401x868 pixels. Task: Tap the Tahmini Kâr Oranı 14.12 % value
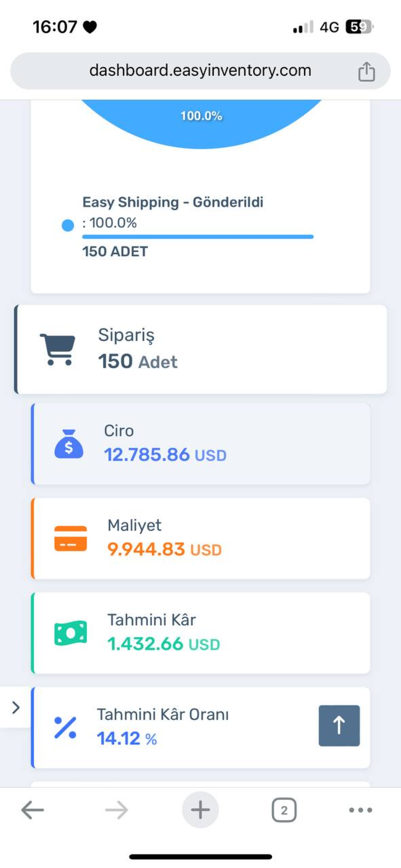click(x=127, y=739)
